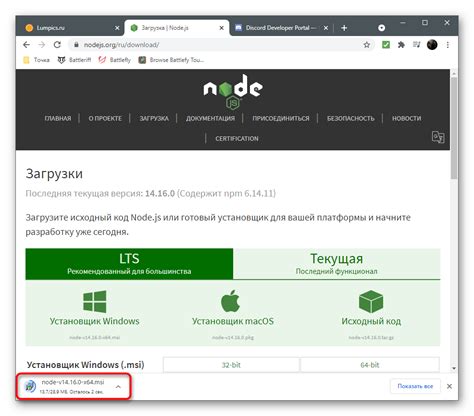This screenshot has height=416, width=474.
Task: Go back with the browser back arrow
Action: coord(26,45)
